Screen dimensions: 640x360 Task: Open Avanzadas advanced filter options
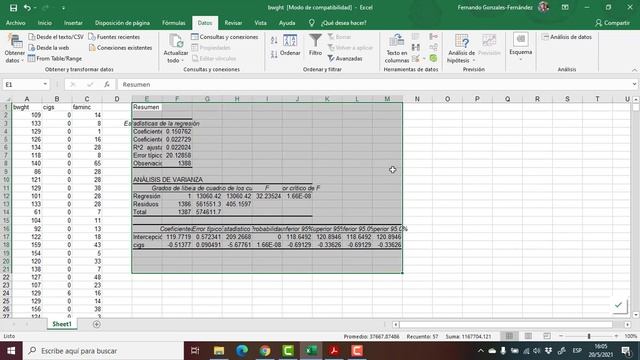345,59
